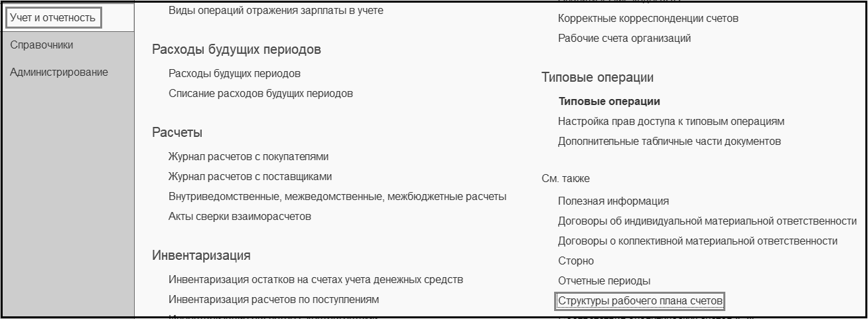Open Корректные корреспонденции счетов
The width and height of the screenshot is (868, 319).
click(x=648, y=19)
